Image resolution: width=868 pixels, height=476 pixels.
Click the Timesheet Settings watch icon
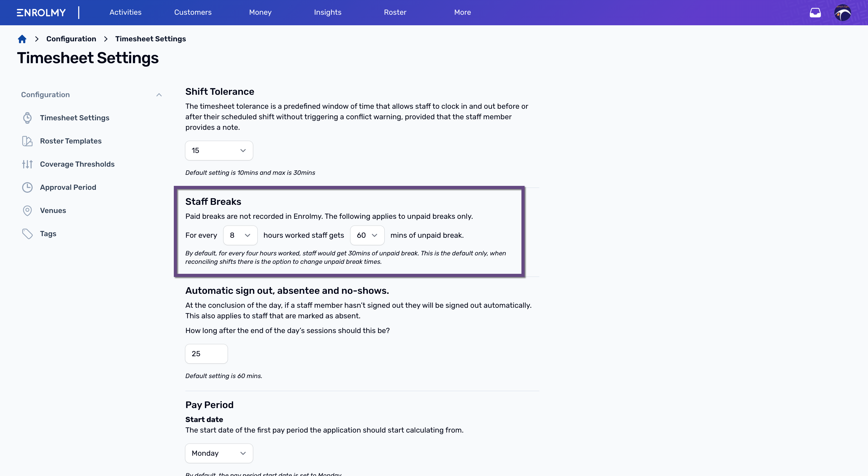click(x=27, y=118)
